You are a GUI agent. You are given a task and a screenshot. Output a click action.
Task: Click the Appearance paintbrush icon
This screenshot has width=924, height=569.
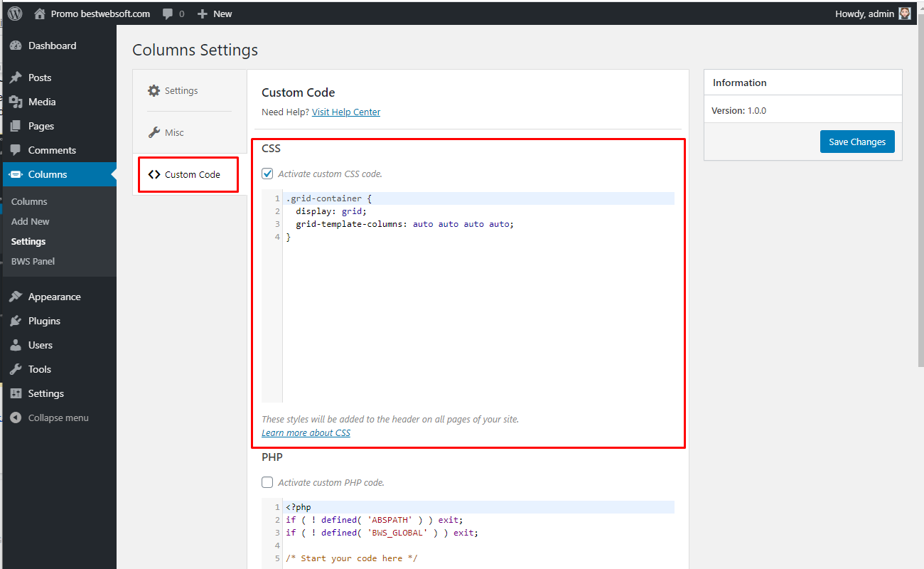[x=16, y=297]
